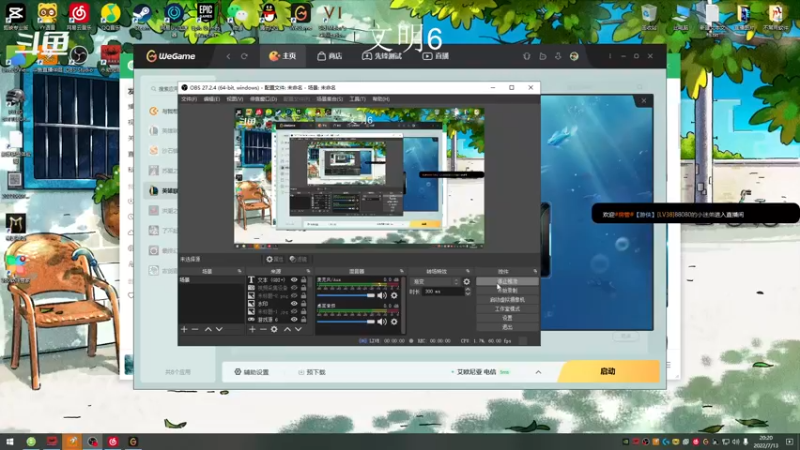Expand WeGame server region chevron
Viewport: 800px width, 450px height.
point(538,372)
